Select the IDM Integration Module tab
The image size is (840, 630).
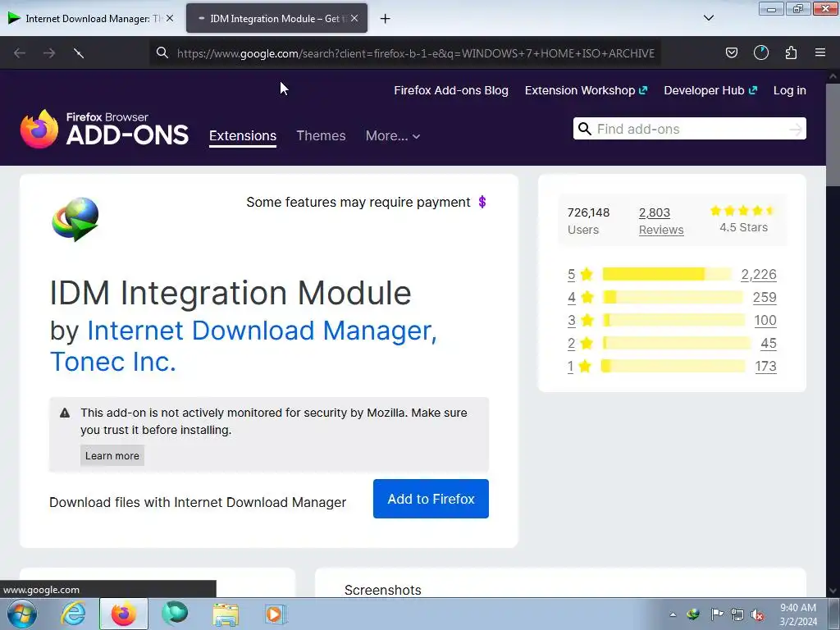coord(276,18)
